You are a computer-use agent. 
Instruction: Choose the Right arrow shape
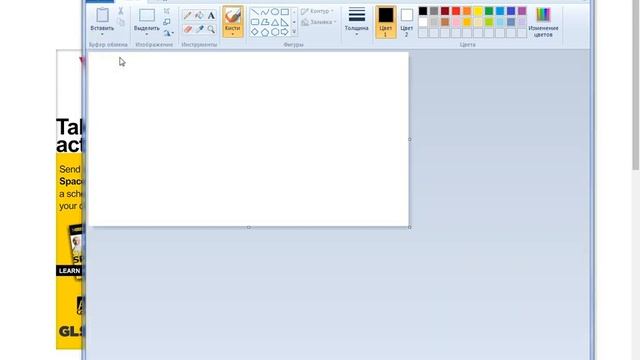pos(284,32)
